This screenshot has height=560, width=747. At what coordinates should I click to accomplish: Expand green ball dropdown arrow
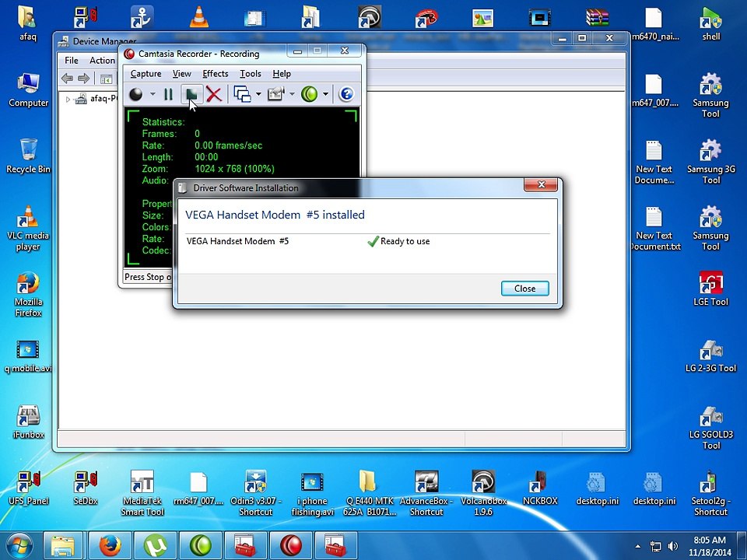point(325,94)
